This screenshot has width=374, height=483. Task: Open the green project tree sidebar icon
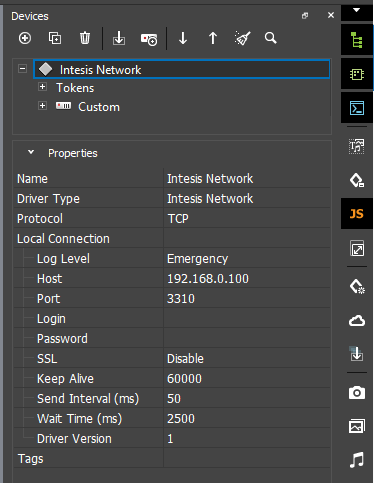357,40
